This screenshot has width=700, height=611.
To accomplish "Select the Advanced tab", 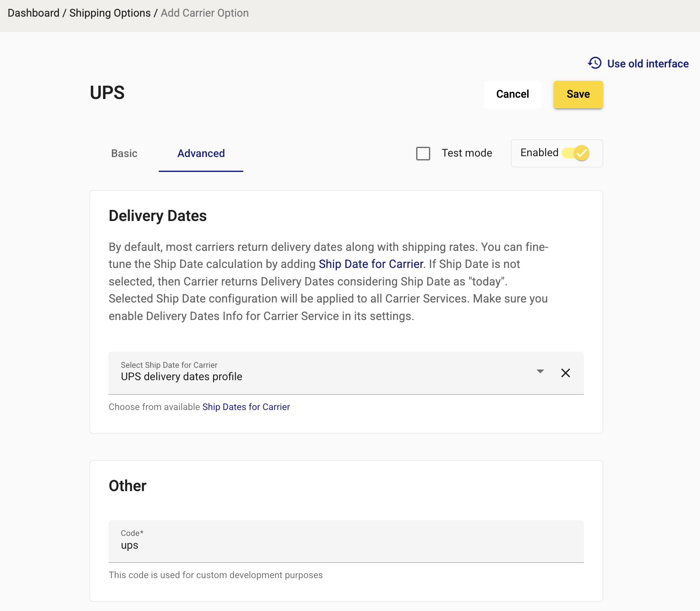I will point(201,154).
